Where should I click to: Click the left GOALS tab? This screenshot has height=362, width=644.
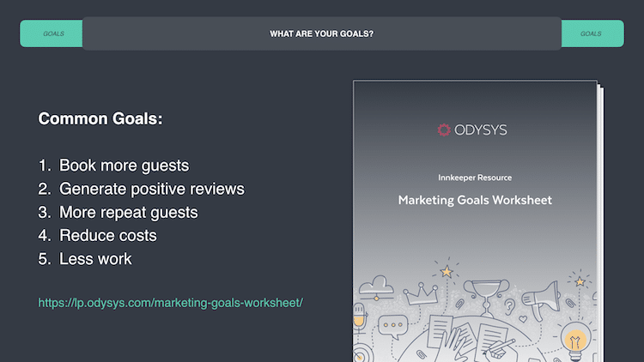(52, 33)
